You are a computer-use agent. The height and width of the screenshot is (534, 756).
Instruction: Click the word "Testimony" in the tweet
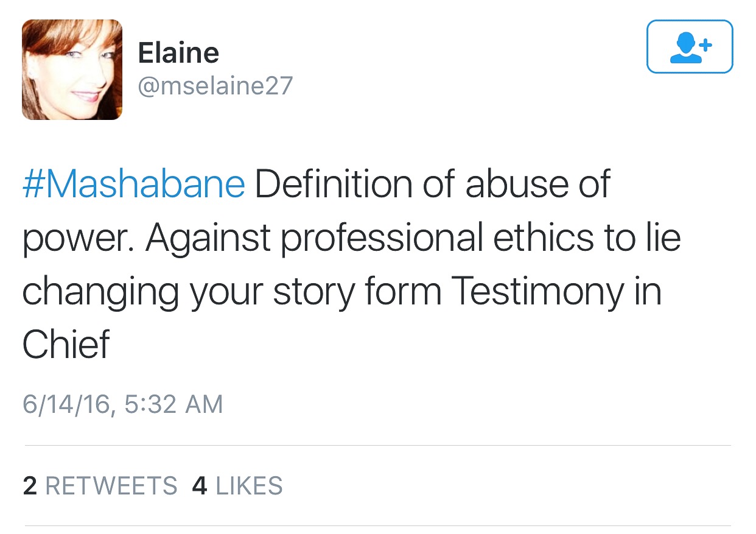coord(537,292)
